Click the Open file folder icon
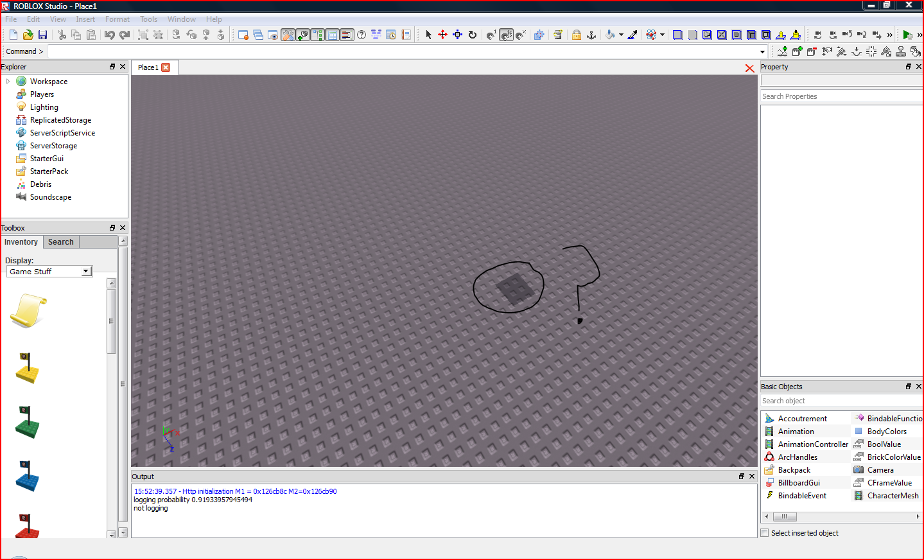Screen dimensions: 924x560 click(28, 35)
